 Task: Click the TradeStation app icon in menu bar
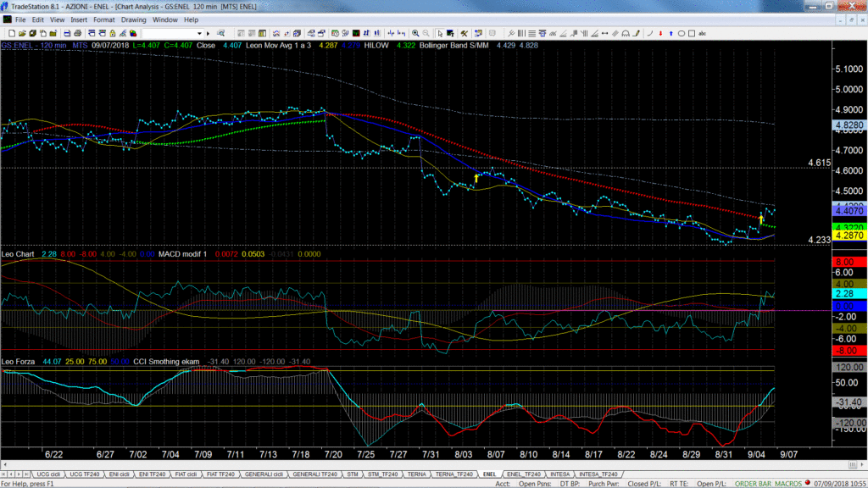[7, 20]
